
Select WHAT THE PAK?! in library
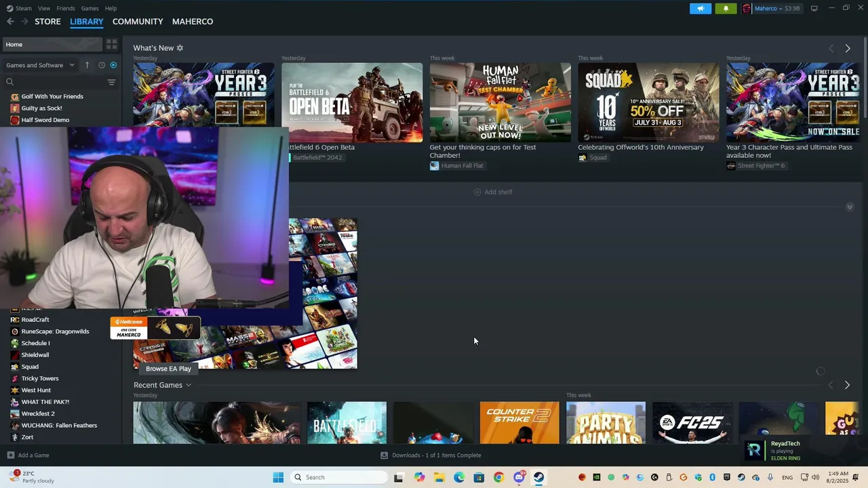coord(45,402)
